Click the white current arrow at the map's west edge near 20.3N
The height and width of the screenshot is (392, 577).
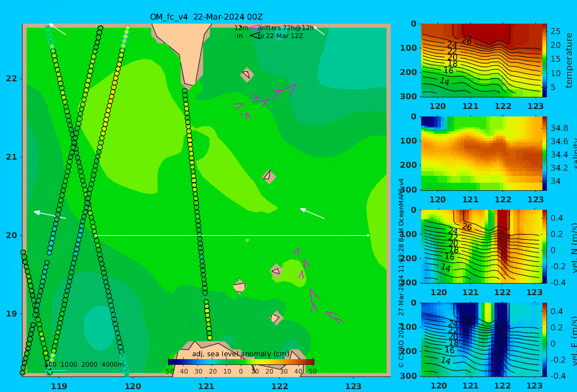point(50,214)
